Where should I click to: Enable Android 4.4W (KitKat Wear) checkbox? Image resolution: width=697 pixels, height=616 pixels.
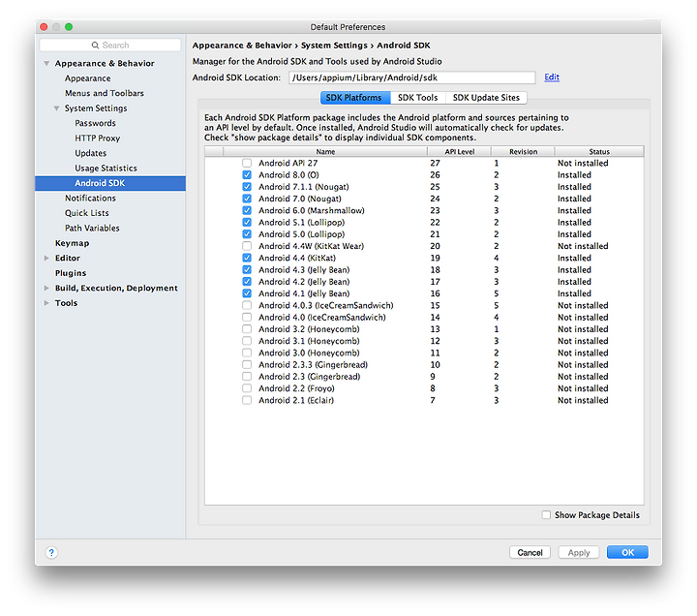point(247,246)
